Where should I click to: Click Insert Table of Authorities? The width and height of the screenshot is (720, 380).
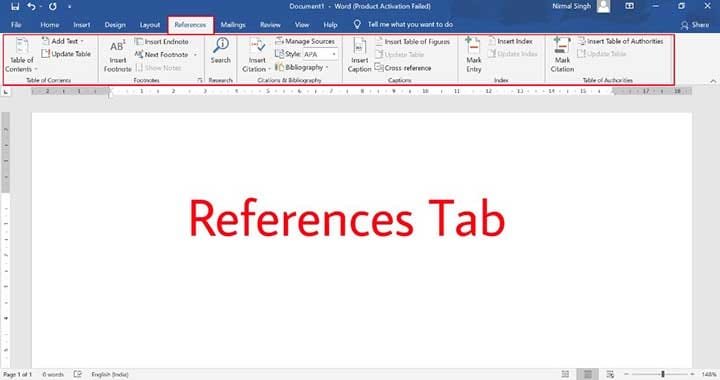pyautogui.click(x=620, y=41)
